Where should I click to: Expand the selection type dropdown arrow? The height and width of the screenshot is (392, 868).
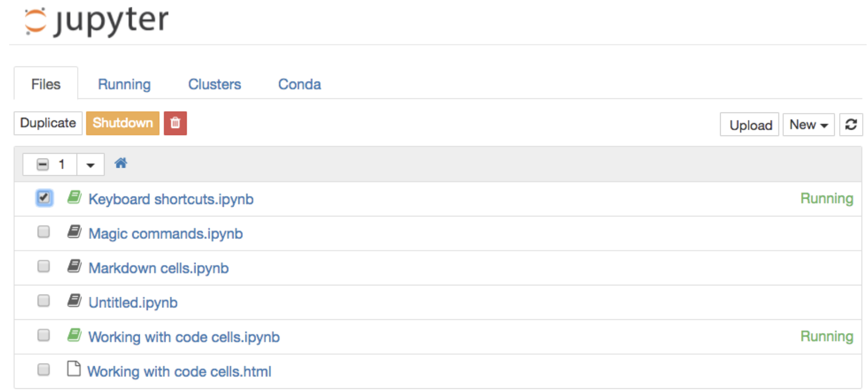[x=91, y=164]
